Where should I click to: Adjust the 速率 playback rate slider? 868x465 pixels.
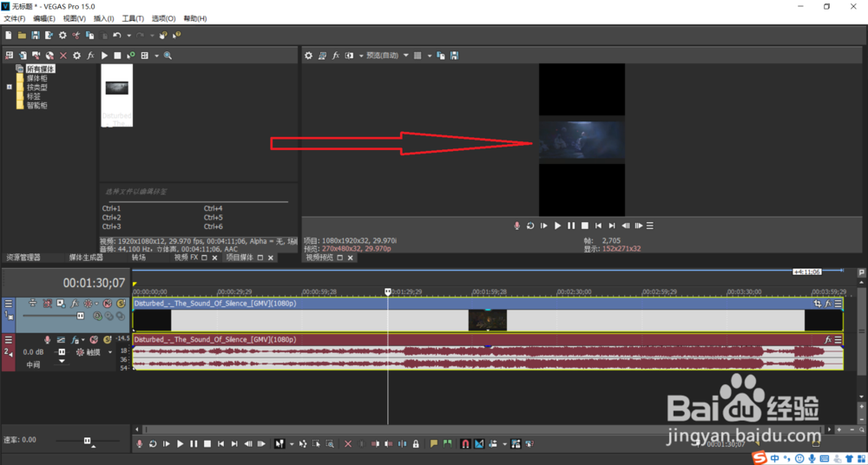[x=87, y=441]
